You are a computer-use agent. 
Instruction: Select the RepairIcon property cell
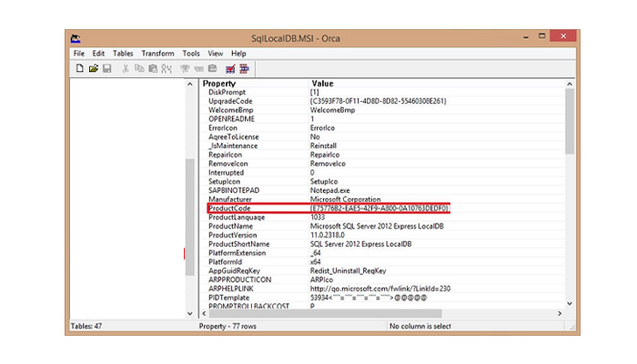point(225,155)
